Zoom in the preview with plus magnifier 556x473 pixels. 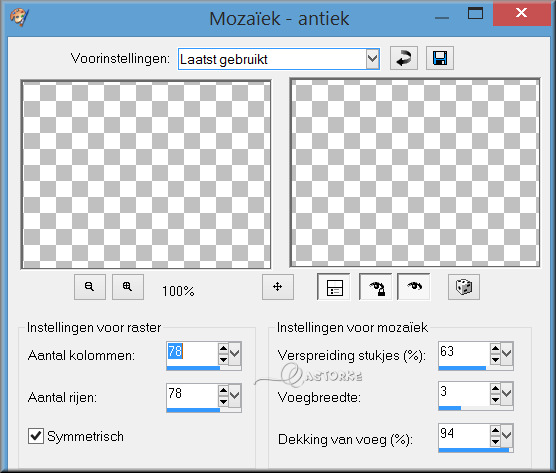point(128,286)
